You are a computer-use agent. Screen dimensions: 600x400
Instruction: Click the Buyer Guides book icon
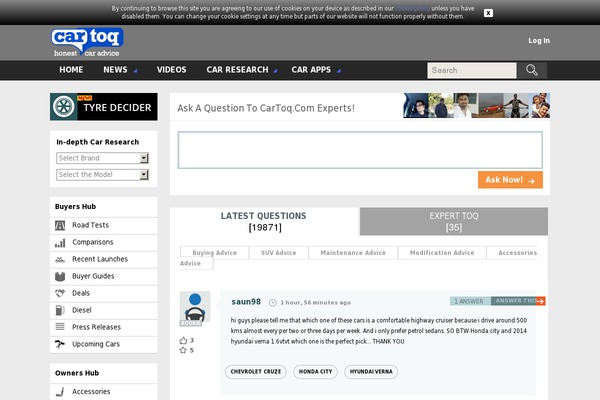pyautogui.click(x=60, y=276)
